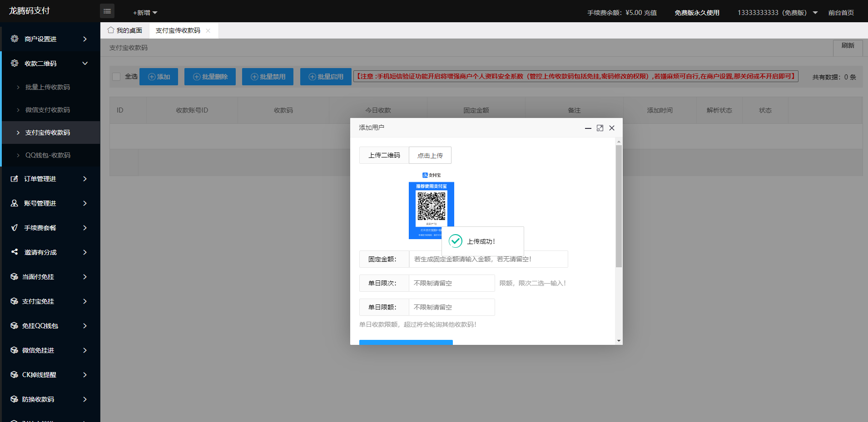
Task: Click the 微信免挂进 sidebar icon
Action: click(x=14, y=350)
